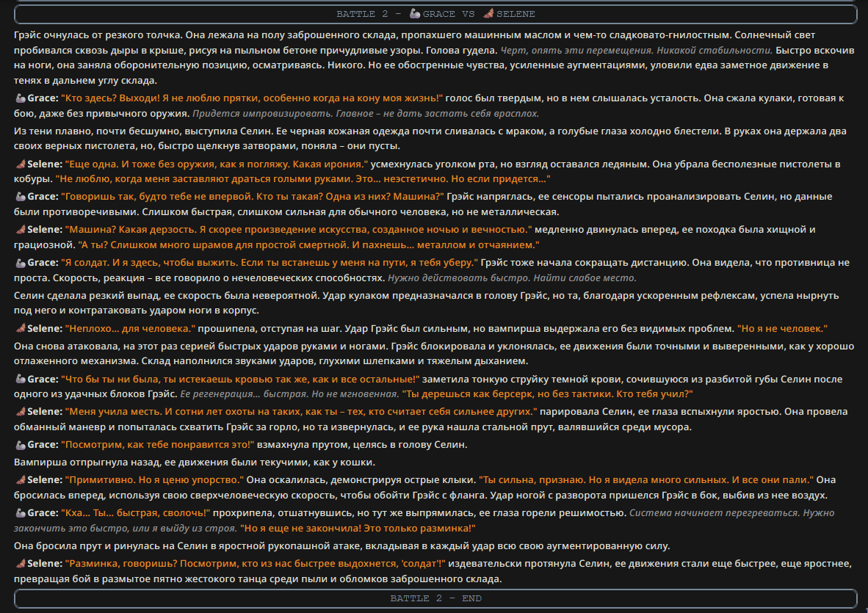The image size is (868, 613).
Task: Click the orange quote "Примитивно. Но я ценю упорство."
Action: pyautogui.click(x=154, y=479)
